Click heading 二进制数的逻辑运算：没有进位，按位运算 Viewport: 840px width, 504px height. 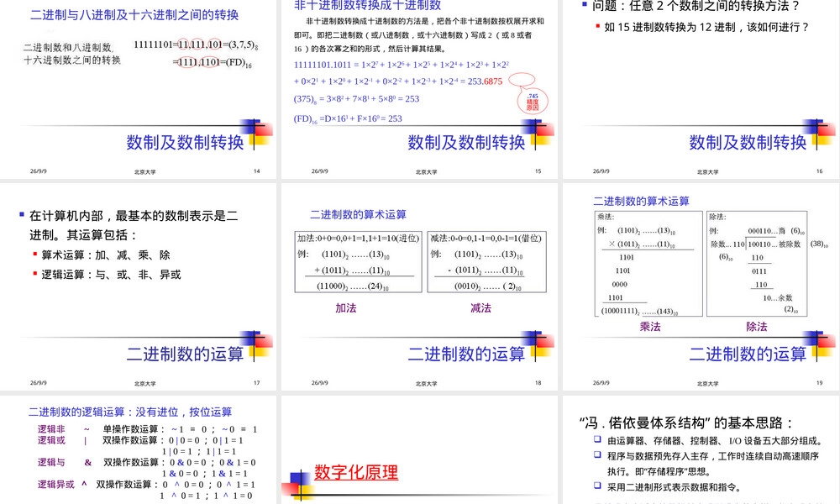[x=130, y=412]
